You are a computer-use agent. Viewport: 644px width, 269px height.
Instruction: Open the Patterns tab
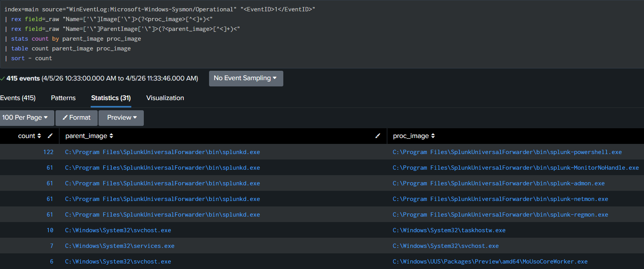(63, 98)
